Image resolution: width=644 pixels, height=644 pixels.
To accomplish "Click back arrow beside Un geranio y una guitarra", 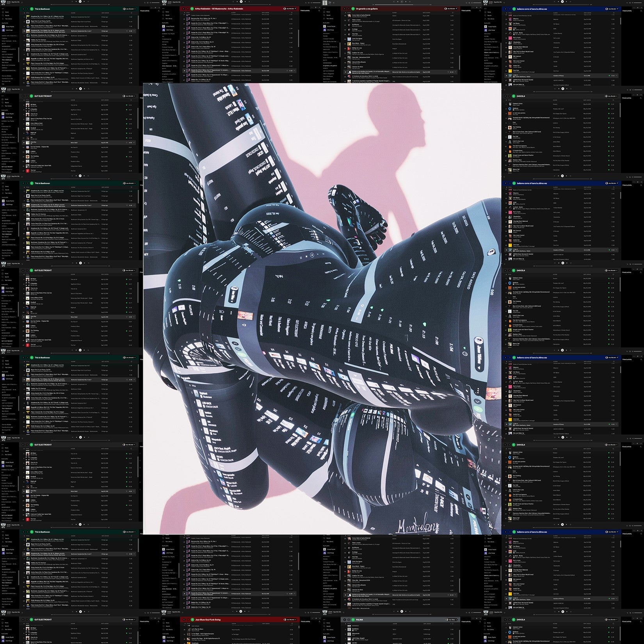I will (x=345, y=8).
